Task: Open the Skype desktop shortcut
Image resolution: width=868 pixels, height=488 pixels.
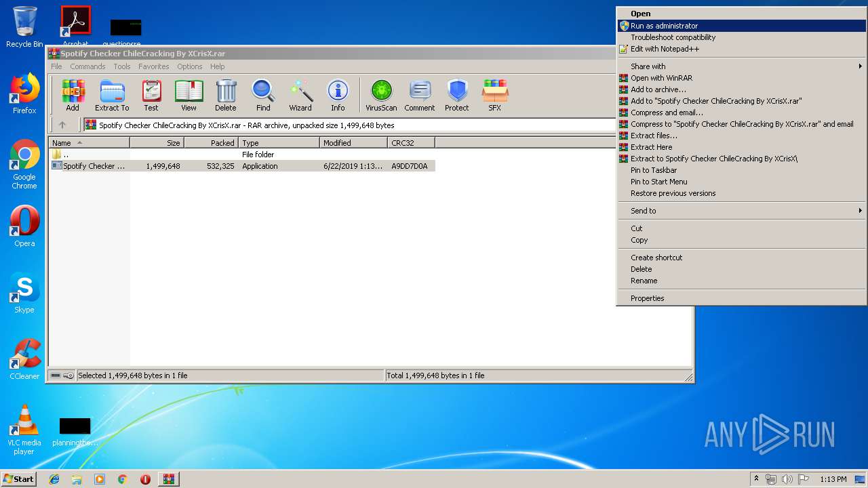Action: point(24,293)
